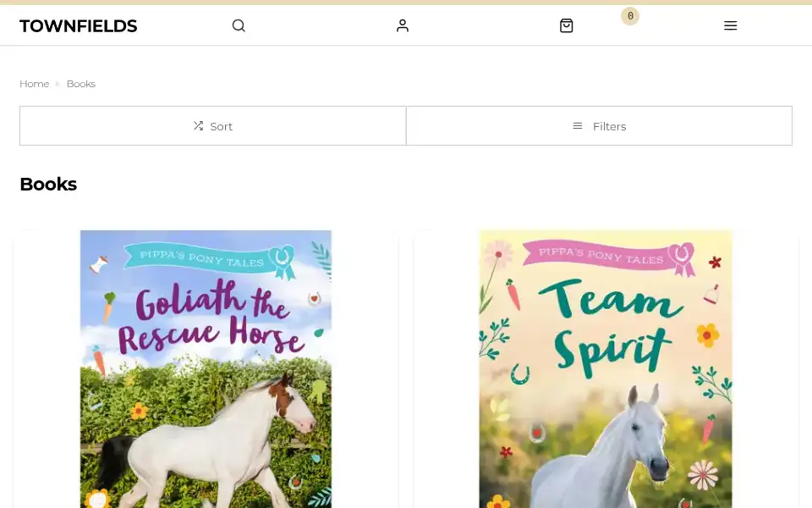Screen dimensions: 812x508
Task: Click the cart count badge showing 0
Action: 629,16
